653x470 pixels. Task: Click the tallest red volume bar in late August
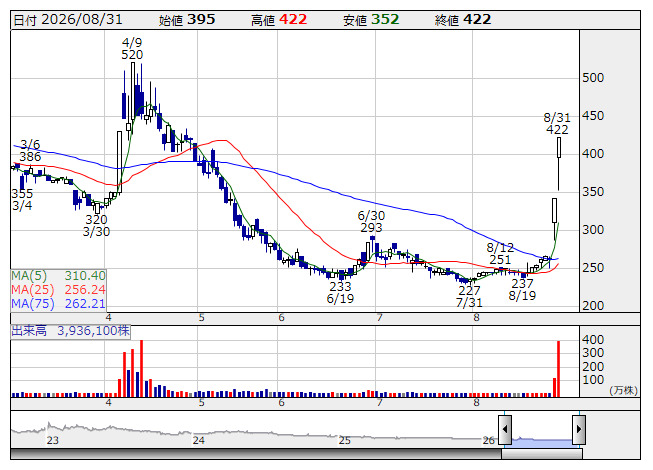pos(558,369)
